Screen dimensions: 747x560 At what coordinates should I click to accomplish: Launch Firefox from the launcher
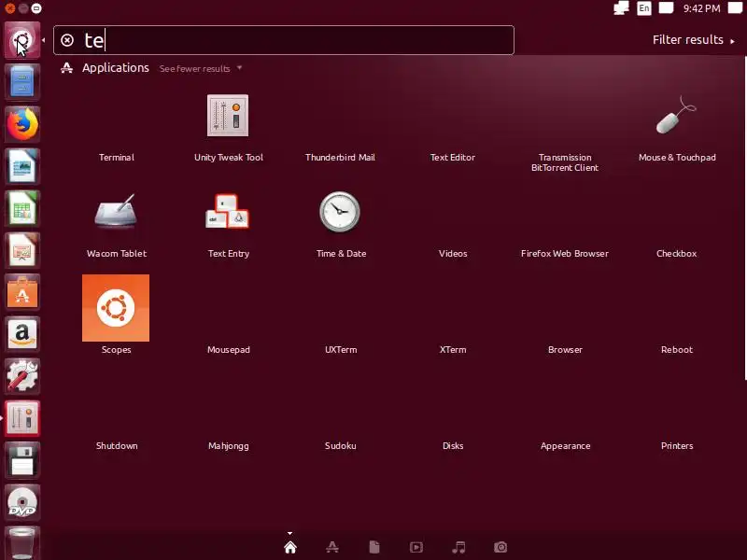[22, 124]
